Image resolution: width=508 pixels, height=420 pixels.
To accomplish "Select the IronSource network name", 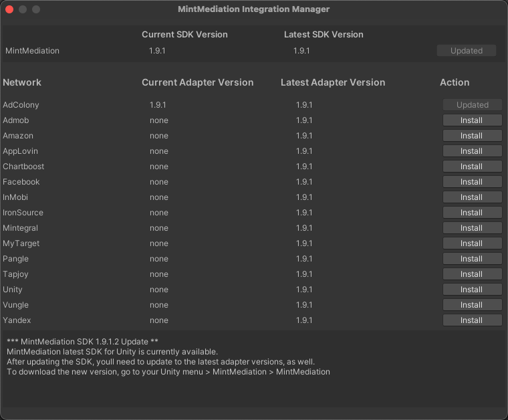I will tap(23, 213).
